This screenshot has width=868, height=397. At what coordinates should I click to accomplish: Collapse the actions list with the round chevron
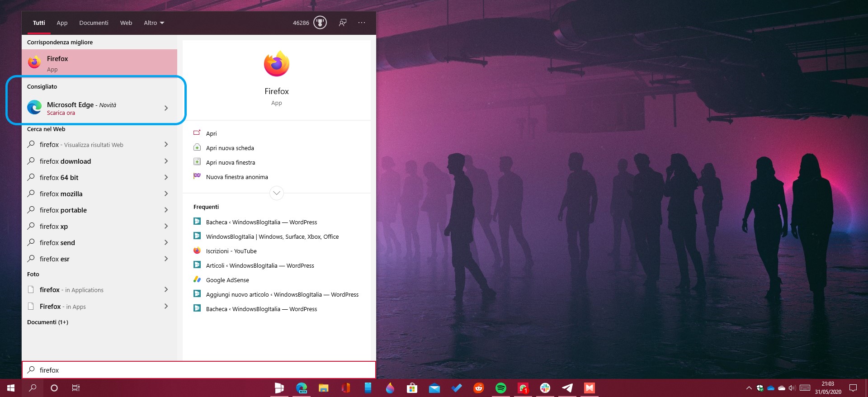(277, 193)
